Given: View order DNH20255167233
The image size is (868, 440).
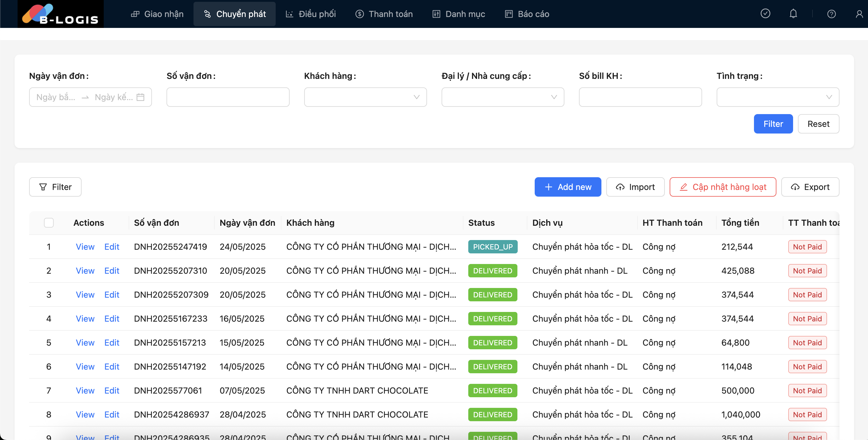Looking at the screenshot, I should click(85, 319).
